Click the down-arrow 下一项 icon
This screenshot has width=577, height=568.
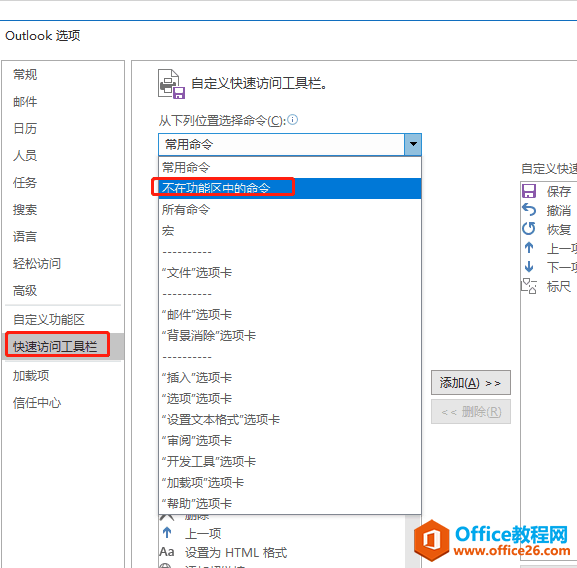529,267
